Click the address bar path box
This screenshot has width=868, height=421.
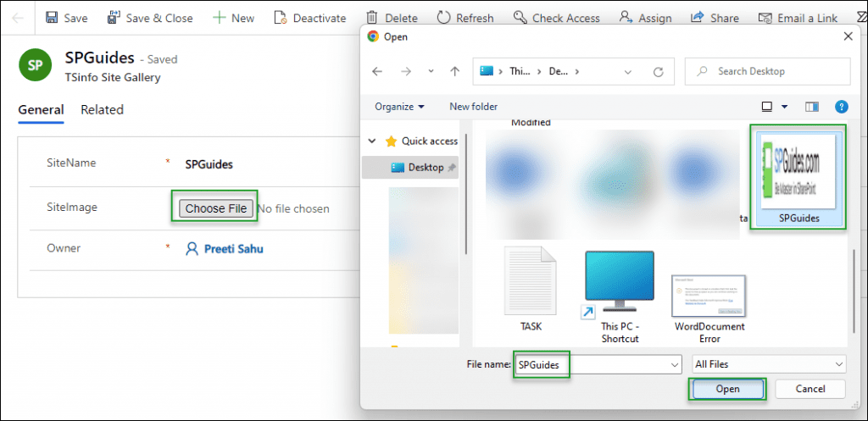(x=574, y=71)
